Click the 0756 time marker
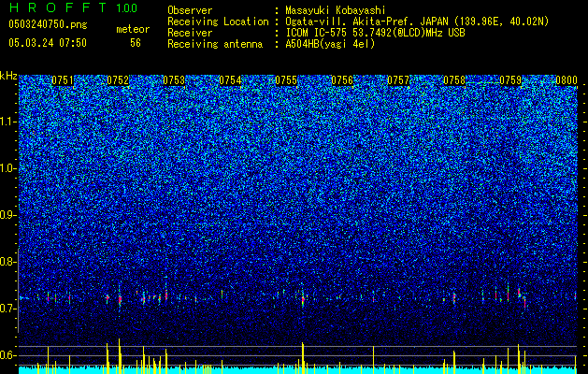The width and height of the screenshot is (588, 374). coord(342,80)
